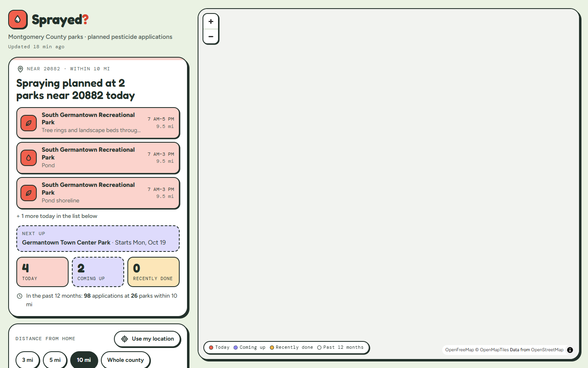Click the "Spraying planned at 2 parks" heading
Viewport: 588px width, 368px height.
[76, 89]
